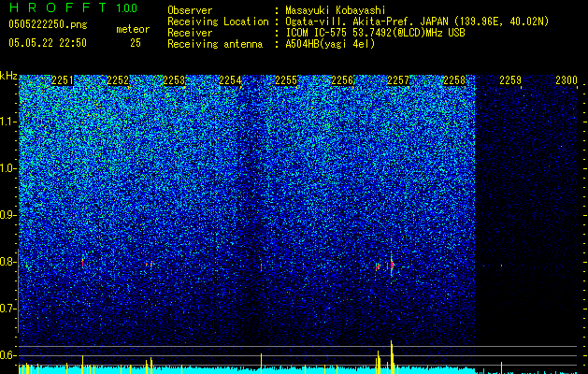Click the 0.7 kHz axis label
588x374 pixels.
tap(8, 309)
